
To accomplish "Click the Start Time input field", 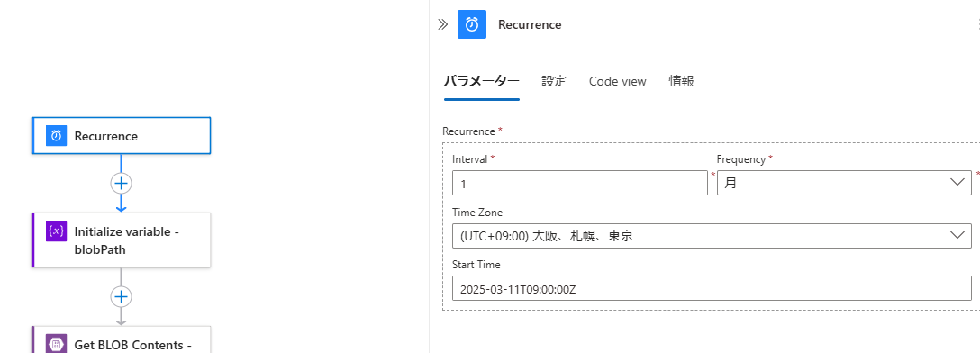I will (x=712, y=289).
